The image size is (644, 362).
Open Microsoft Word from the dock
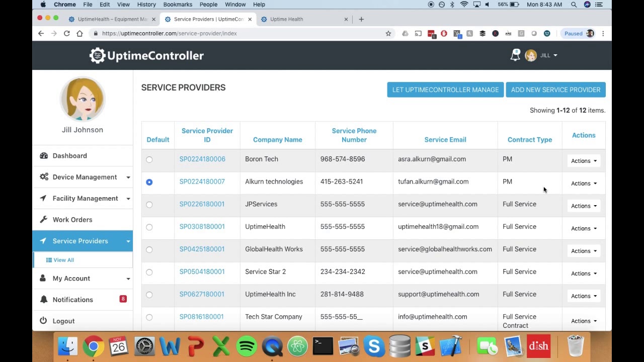click(x=170, y=346)
